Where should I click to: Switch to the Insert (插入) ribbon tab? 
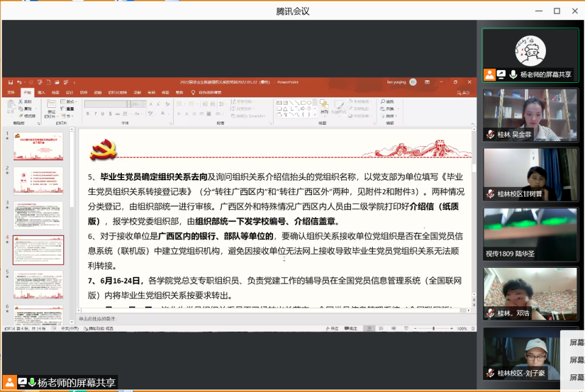(41, 93)
